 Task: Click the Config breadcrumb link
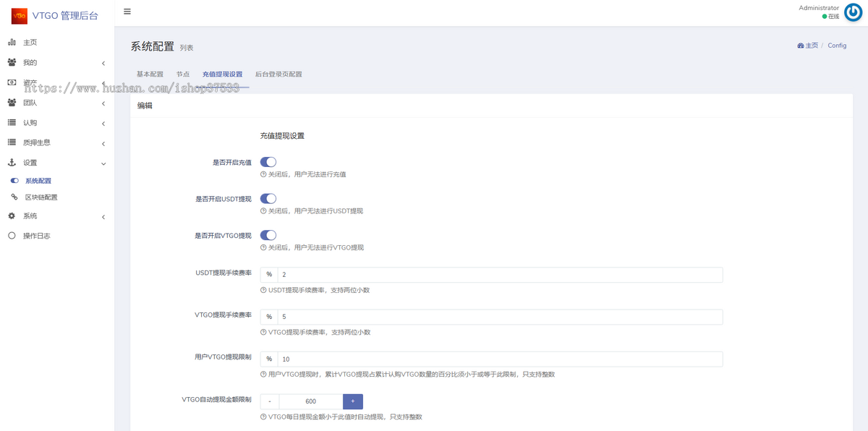837,45
